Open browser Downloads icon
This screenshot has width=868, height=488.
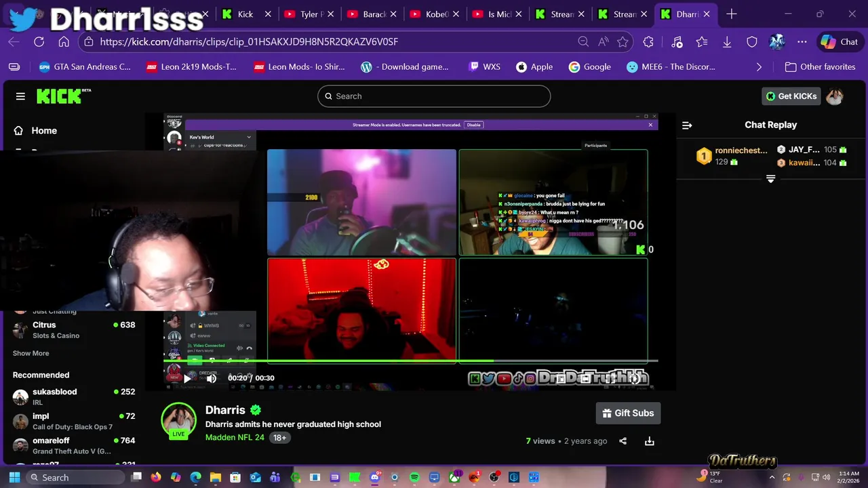(727, 42)
